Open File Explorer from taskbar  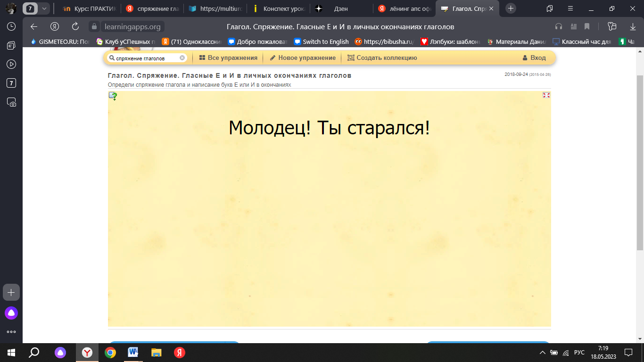pos(157,352)
